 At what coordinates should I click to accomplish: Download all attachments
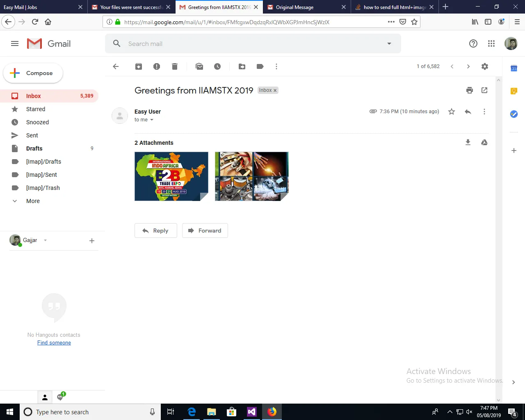[468, 142]
